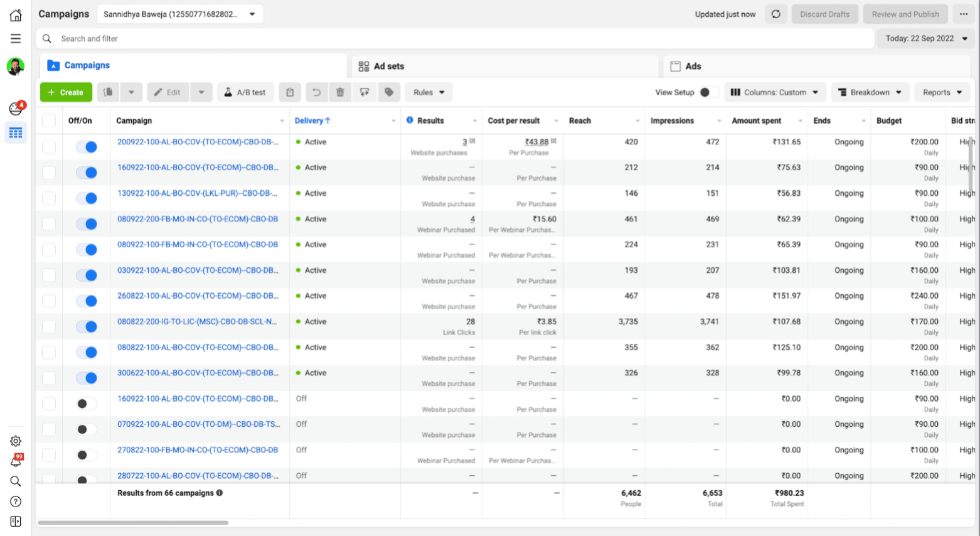Open the Campaign column header menu arrow

[282, 121]
